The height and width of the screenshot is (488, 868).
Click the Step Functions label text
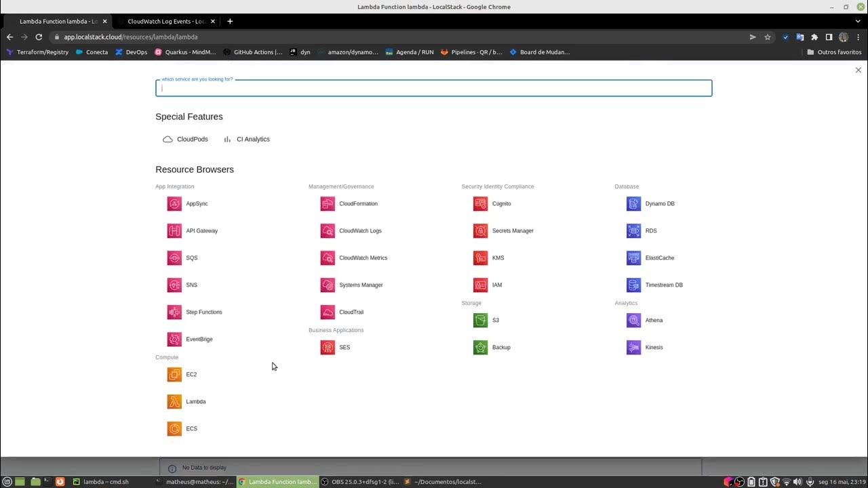click(x=204, y=312)
